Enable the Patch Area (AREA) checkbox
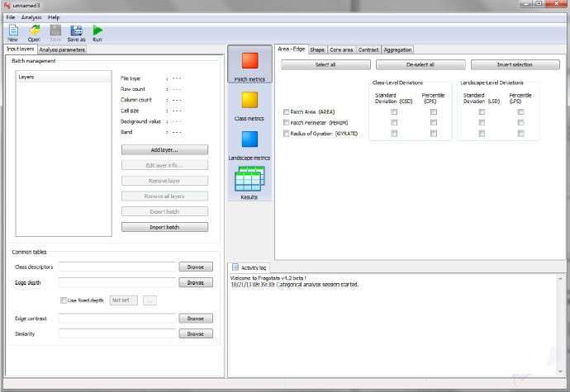Viewport: 570px width, 392px height. [286, 112]
